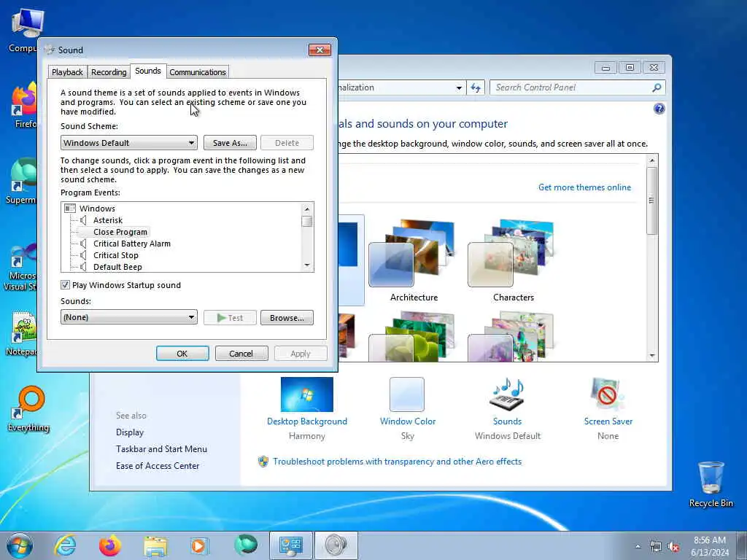747x560 pixels.
Task: Open the address bar history dropdown arrow
Action: pyautogui.click(x=459, y=87)
